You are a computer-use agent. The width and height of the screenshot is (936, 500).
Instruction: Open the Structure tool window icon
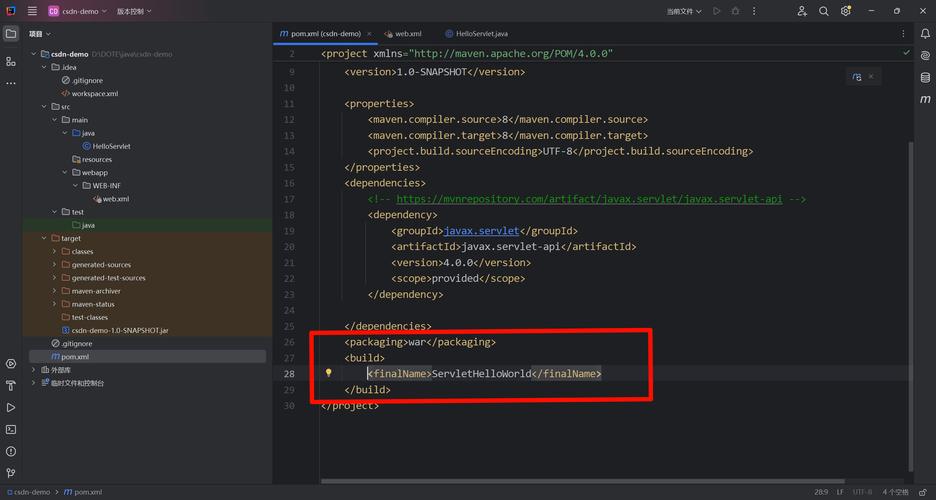tap(11, 61)
